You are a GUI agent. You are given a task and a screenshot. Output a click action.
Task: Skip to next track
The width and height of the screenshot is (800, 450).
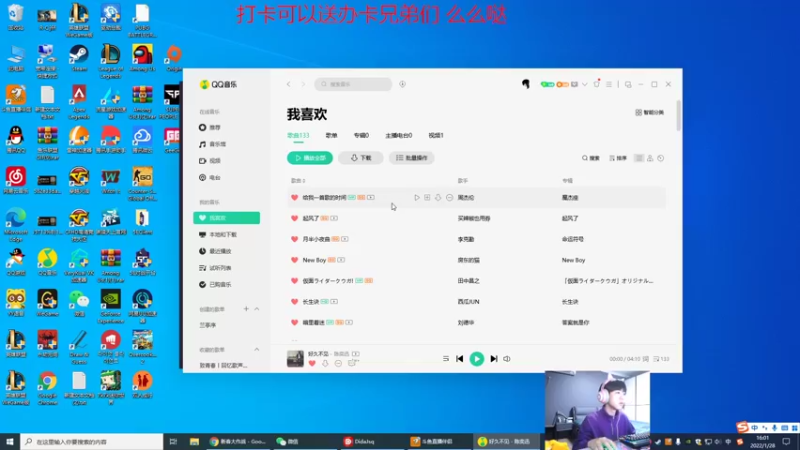tap(493, 359)
